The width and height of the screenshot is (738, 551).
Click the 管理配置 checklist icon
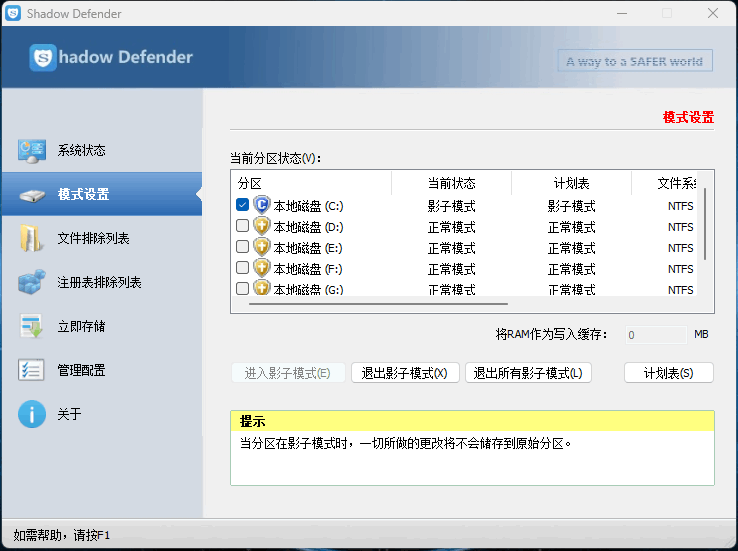31,370
